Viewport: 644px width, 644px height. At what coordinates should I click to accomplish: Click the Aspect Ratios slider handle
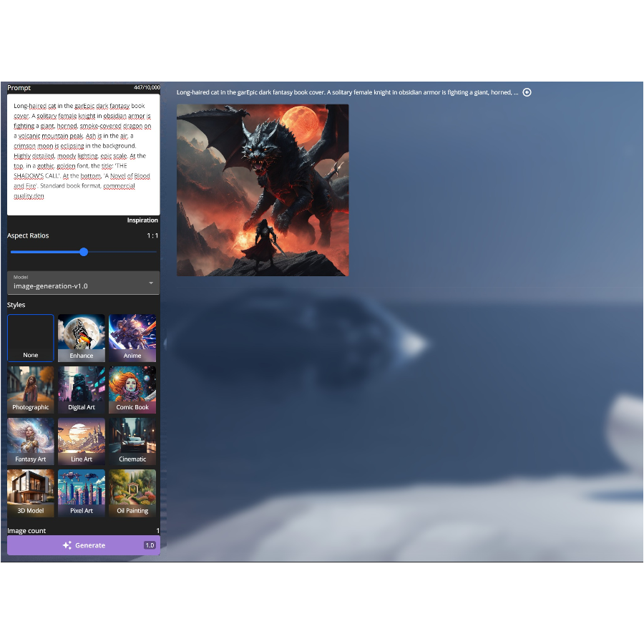point(84,252)
